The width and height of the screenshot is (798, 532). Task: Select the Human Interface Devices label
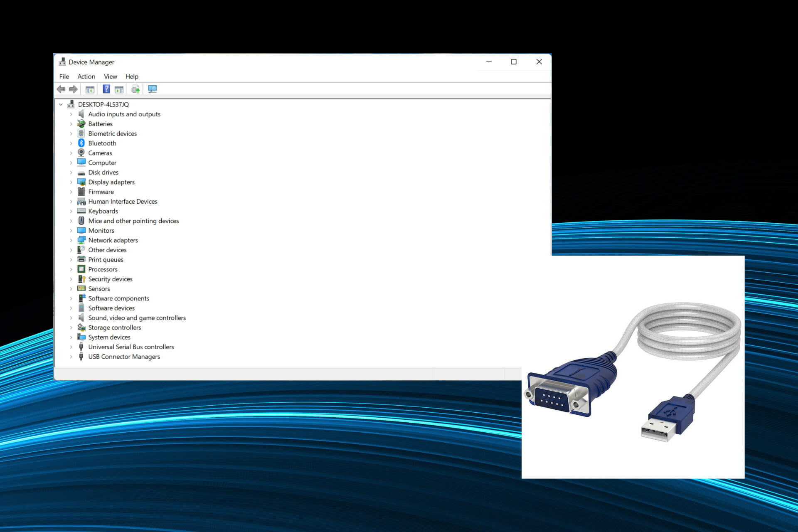click(x=123, y=201)
